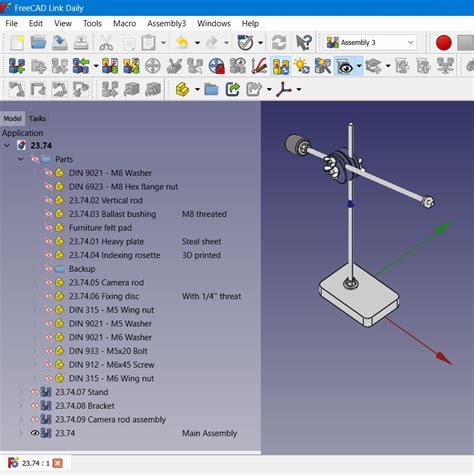Image resolution: width=474 pixels, height=475 pixels.
Task: Click the Undo arrow icon
Action: pyautogui.click(x=182, y=43)
